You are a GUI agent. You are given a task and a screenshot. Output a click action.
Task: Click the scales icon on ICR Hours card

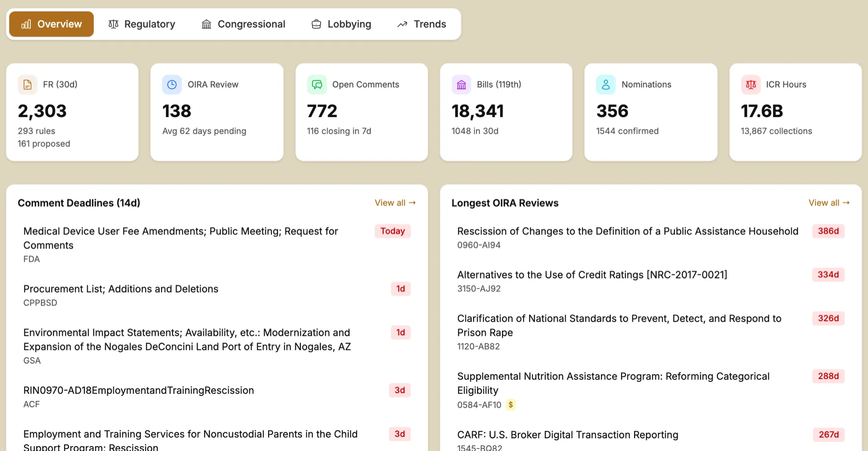tap(751, 85)
